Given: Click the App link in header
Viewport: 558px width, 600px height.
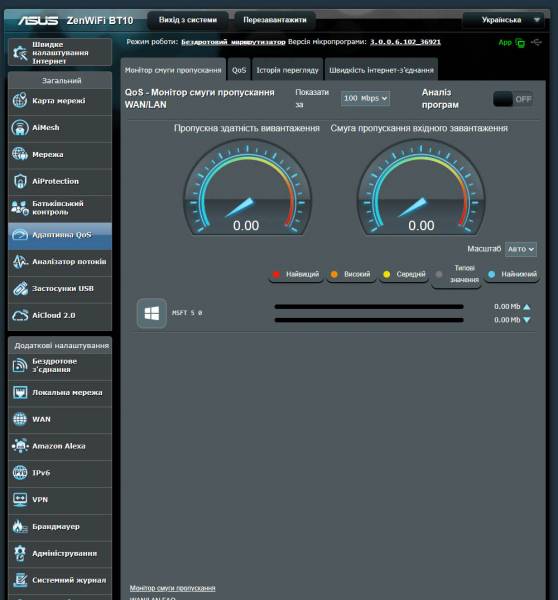Looking at the screenshot, I should tap(505, 42).
